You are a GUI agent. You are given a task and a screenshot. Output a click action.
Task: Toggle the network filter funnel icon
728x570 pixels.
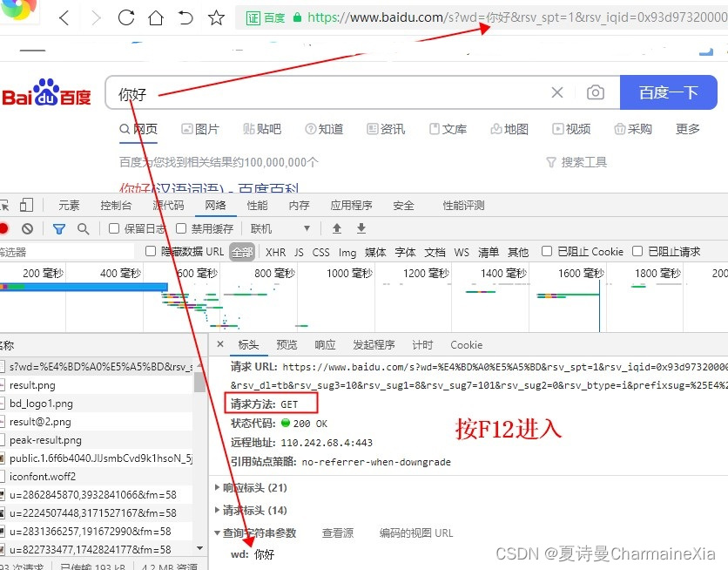pyautogui.click(x=59, y=228)
